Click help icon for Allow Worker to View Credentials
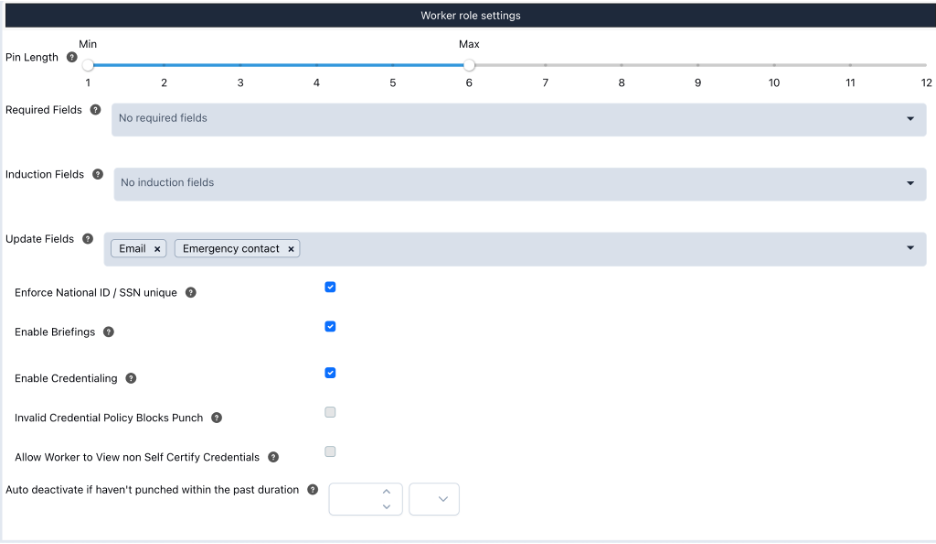936x544 pixels. pyautogui.click(x=273, y=457)
